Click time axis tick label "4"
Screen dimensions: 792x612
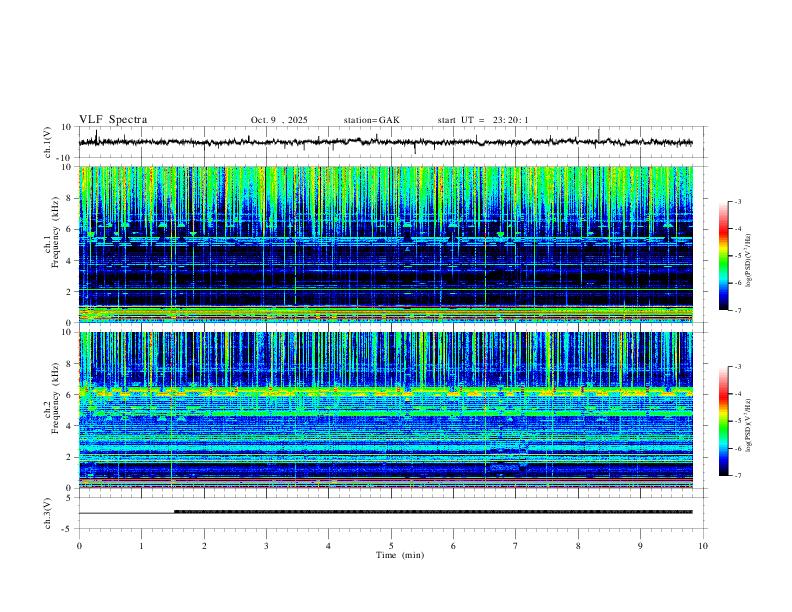pos(328,546)
